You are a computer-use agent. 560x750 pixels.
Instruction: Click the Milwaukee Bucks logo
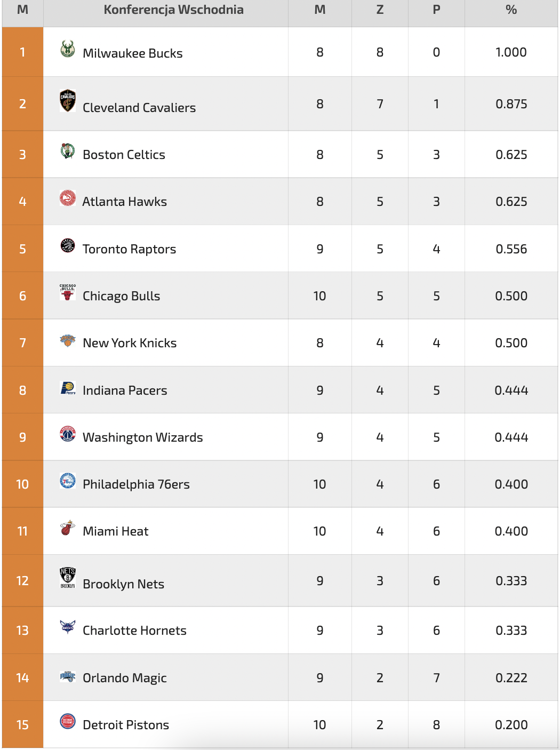[68, 49]
